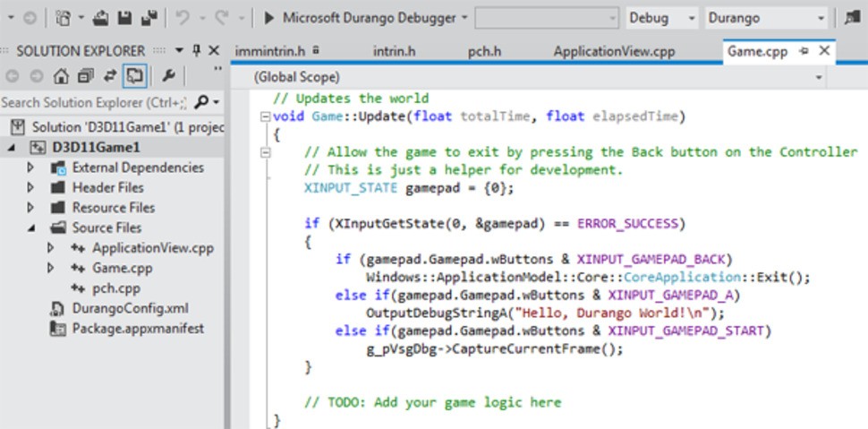This screenshot has width=868, height=429.
Task: Click the Solution Explorer toolbar overflow dots
Action: point(217,69)
